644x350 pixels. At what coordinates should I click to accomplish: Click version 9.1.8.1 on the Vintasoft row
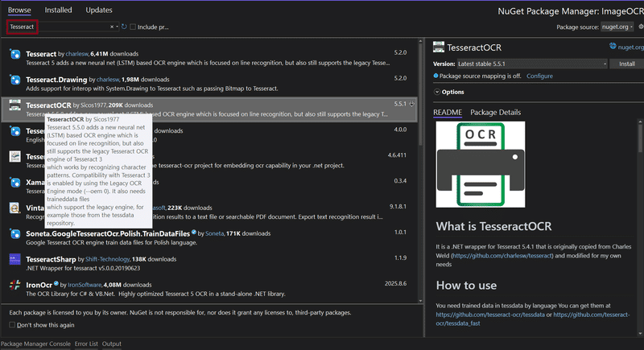[x=398, y=207]
